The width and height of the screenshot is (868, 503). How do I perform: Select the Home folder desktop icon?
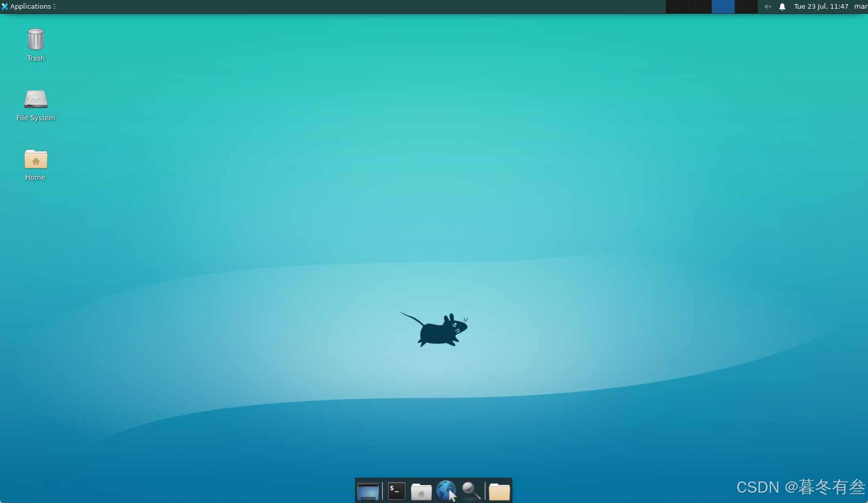35,165
